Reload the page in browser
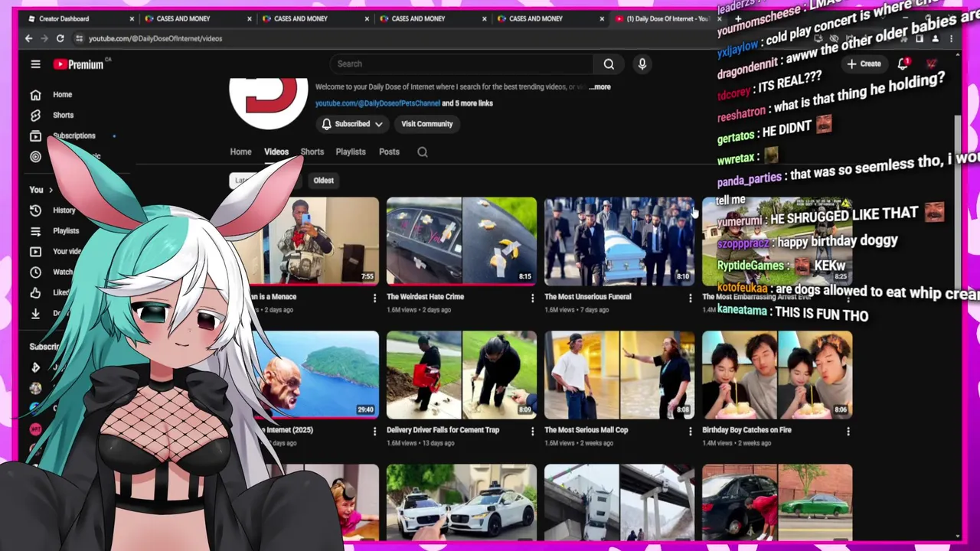 point(60,38)
